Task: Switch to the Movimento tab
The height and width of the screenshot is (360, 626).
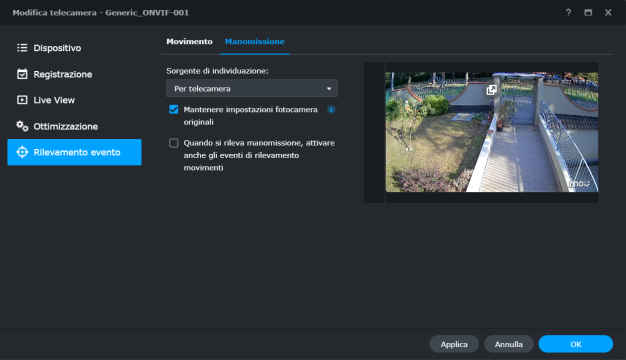Action: [x=189, y=42]
